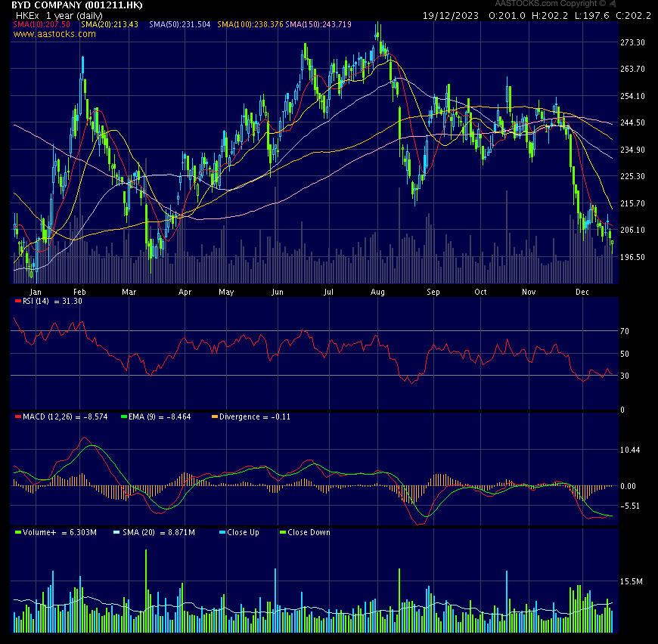Click the Jan month label
Screen dimensions: 658x644
(36, 292)
